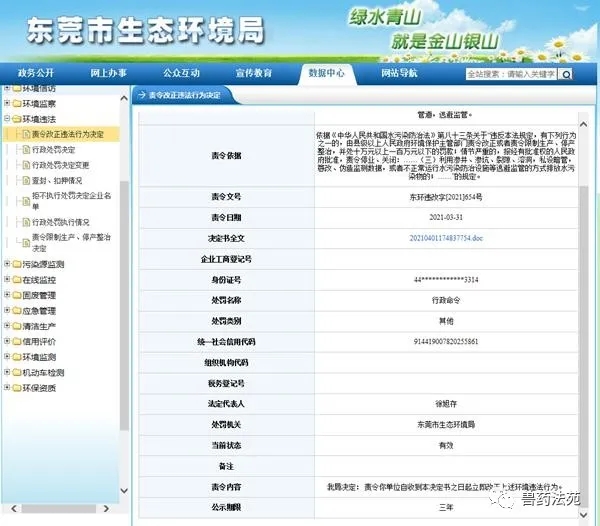This screenshot has width=600, height=526.
Task: Open 责令限制生产、停产整治决定 tree item
Action: (x=72, y=243)
